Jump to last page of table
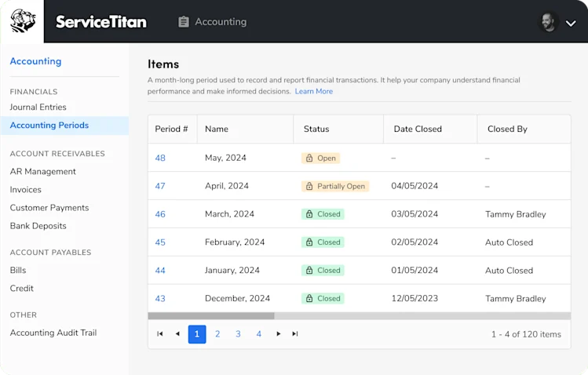This screenshot has height=375, width=588. coord(295,333)
